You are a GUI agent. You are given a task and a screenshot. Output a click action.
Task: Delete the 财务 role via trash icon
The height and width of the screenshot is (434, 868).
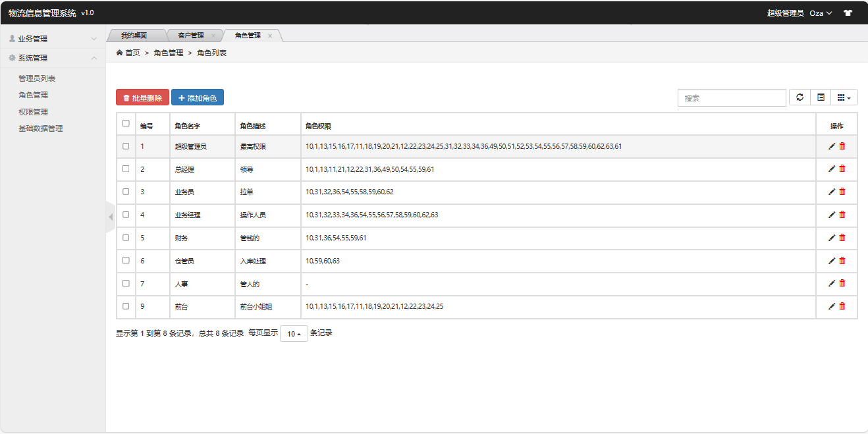[x=842, y=238]
